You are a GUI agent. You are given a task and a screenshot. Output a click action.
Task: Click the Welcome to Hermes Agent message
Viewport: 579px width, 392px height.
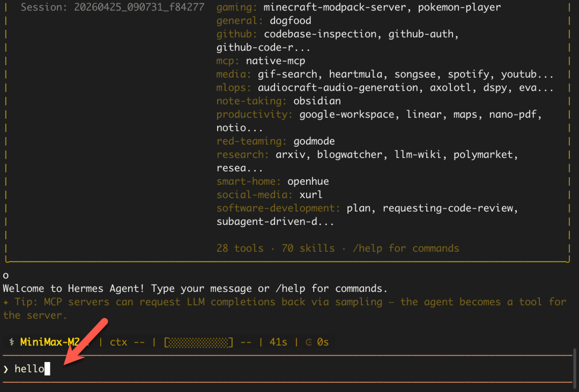[x=194, y=289]
